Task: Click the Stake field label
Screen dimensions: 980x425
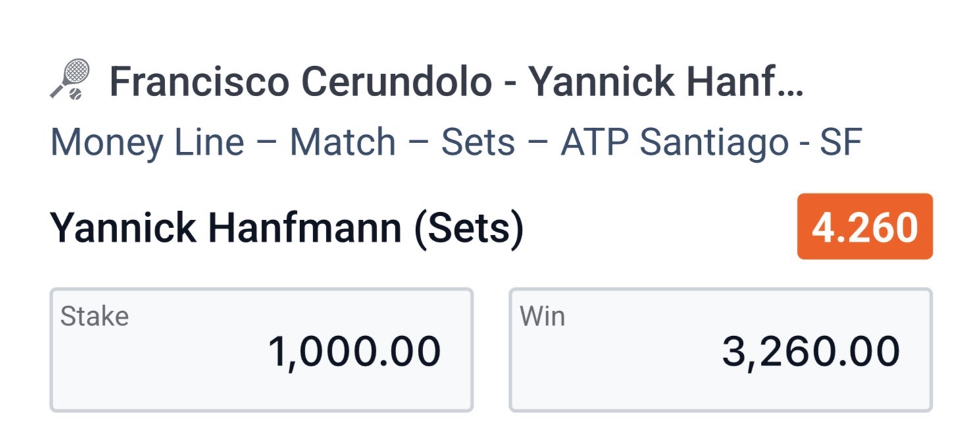Action: click(x=93, y=315)
